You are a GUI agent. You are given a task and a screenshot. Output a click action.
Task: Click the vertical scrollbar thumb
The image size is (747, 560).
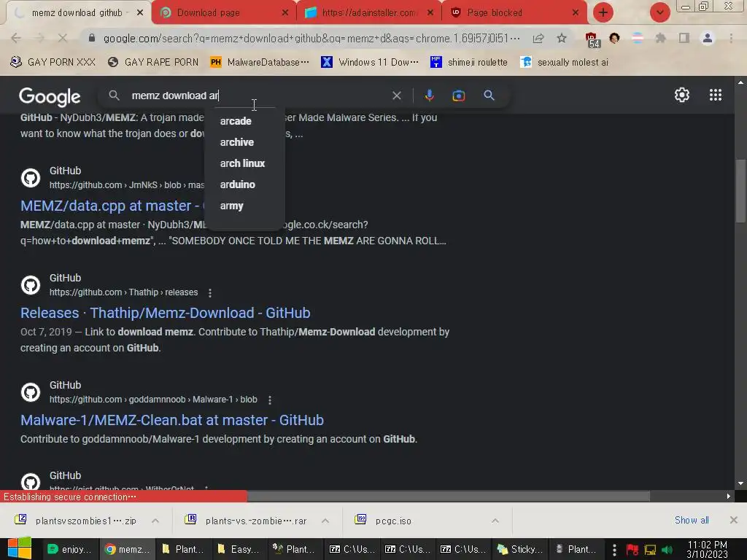pos(740,190)
